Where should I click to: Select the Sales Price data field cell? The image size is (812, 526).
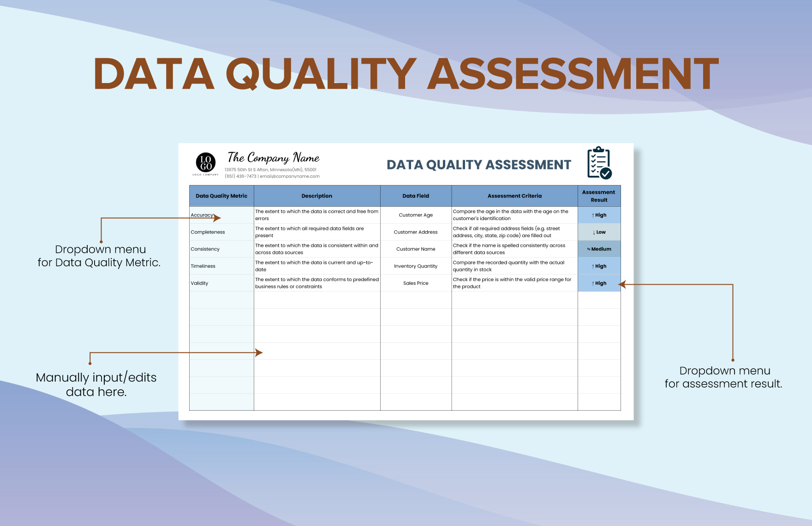coord(415,283)
